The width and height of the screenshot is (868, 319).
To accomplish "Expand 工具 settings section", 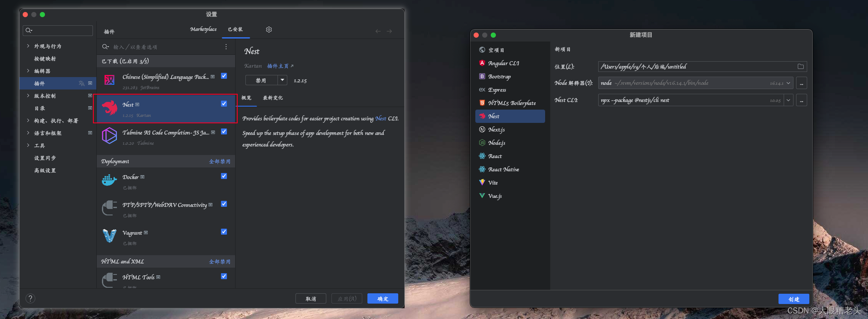I will click(28, 145).
